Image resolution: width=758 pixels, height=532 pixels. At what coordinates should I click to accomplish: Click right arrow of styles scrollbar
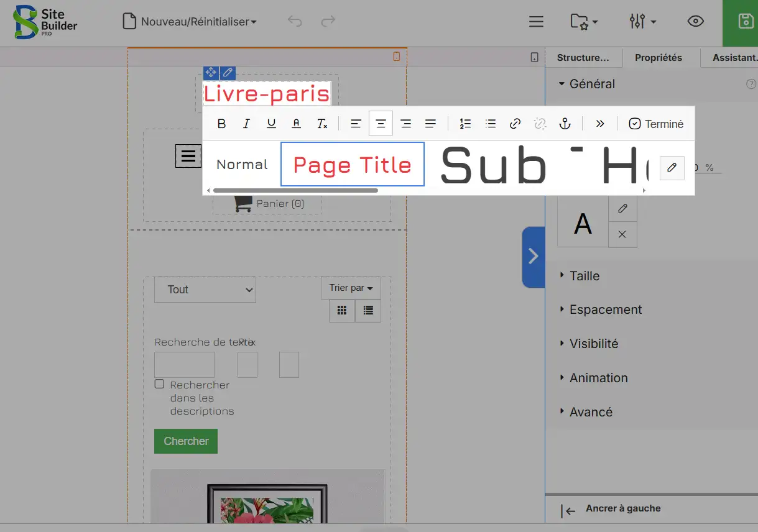[x=644, y=190]
